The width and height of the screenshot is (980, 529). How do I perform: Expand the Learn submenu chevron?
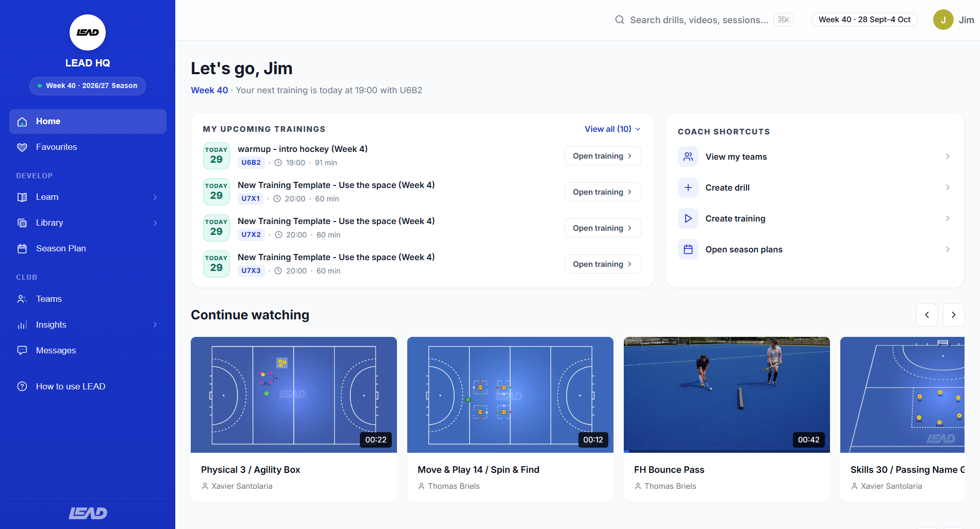[155, 197]
